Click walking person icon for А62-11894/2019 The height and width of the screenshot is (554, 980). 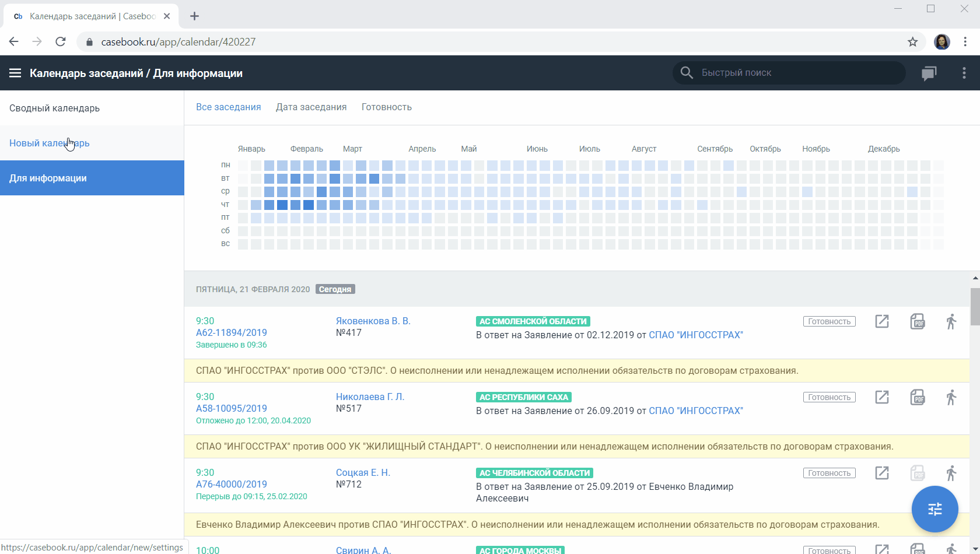coord(951,321)
